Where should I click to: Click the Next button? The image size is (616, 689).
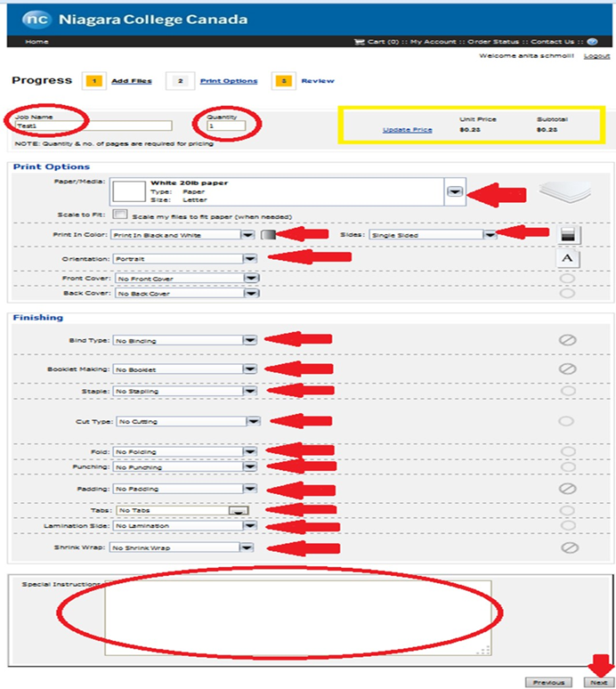[x=597, y=682]
